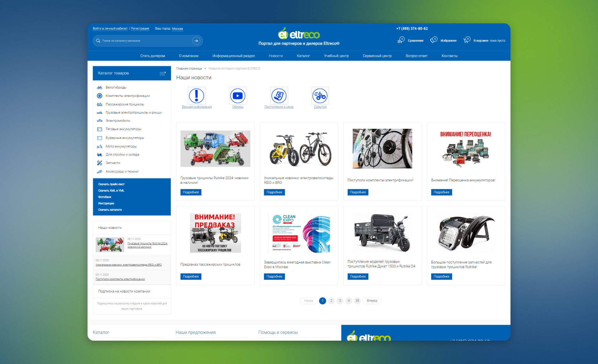Select the Поступления и цены icon
The width and height of the screenshot is (598, 364).
(x=279, y=96)
